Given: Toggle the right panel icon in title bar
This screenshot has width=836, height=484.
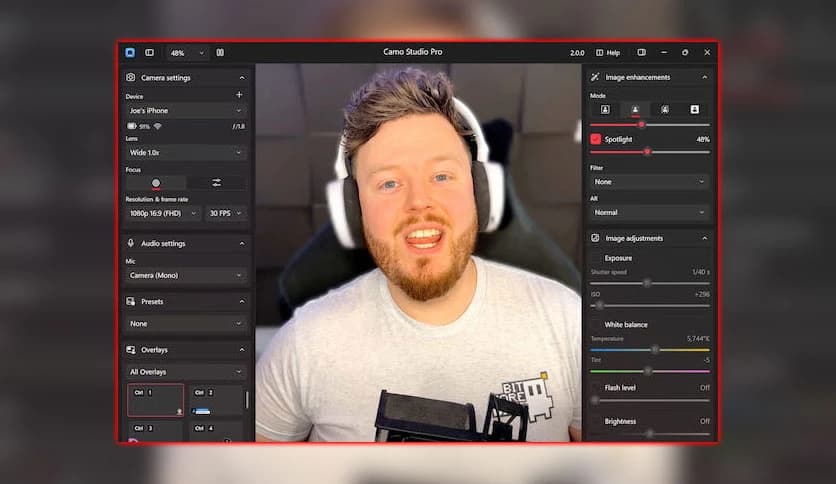Looking at the screenshot, I should pos(641,52).
